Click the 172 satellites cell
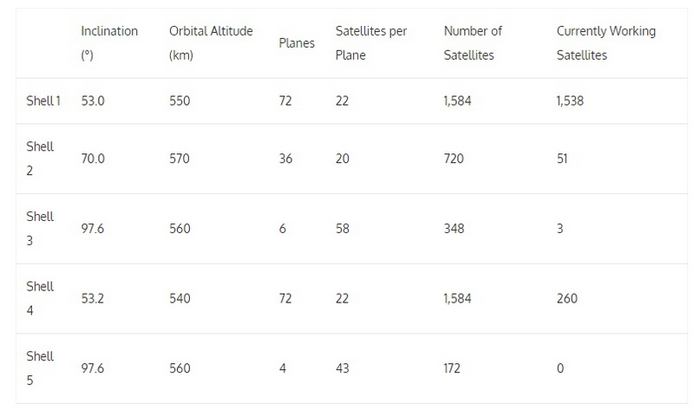Image resolution: width=700 pixels, height=416 pixels. pos(452,369)
